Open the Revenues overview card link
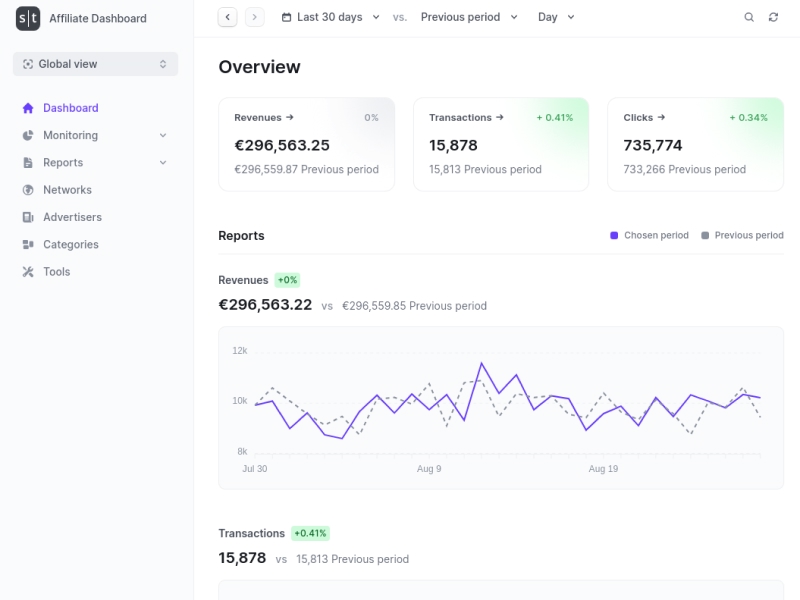Image resolution: width=800 pixels, height=600 pixels. [x=264, y=117]
